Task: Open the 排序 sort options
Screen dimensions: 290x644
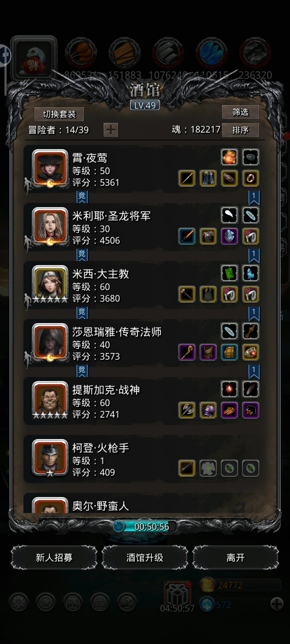Action: pos(240,130)
